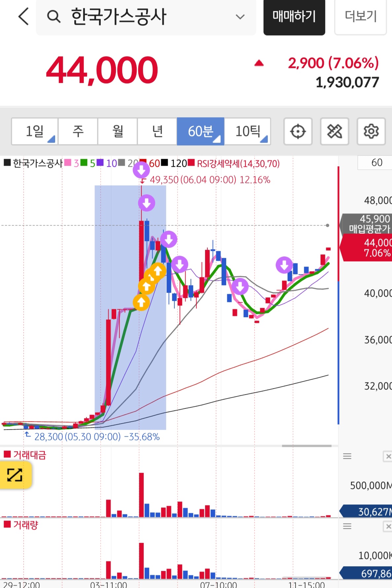The width and height of the screenshot is (392, 588).
Task: Open the drawing tools pencil-ruler icon
Action: pyautogui.click(x=335, y=131)
